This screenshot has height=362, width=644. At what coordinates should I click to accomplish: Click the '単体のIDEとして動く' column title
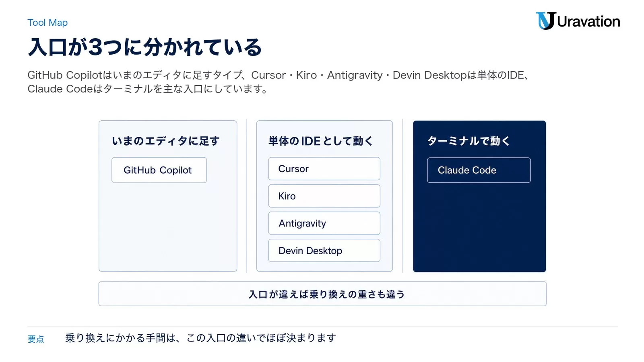(321, 141)
